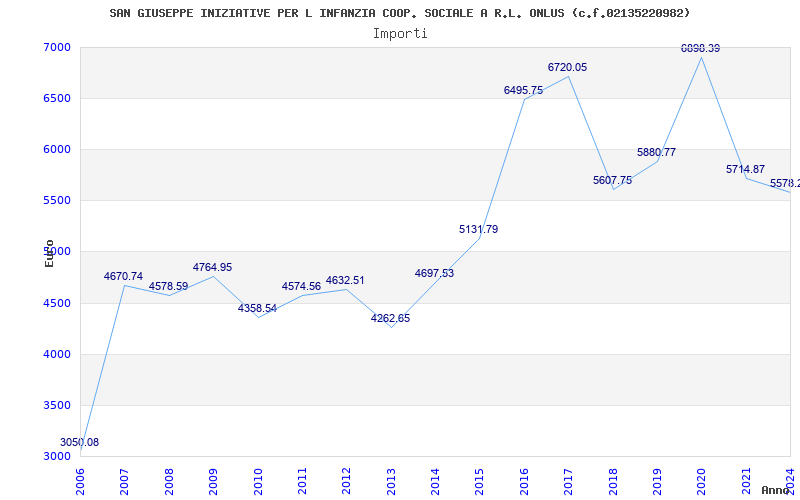The image size is (800, 500).
Task: Click the 2017 x-axis year label
Action: [x=569, y=479]
